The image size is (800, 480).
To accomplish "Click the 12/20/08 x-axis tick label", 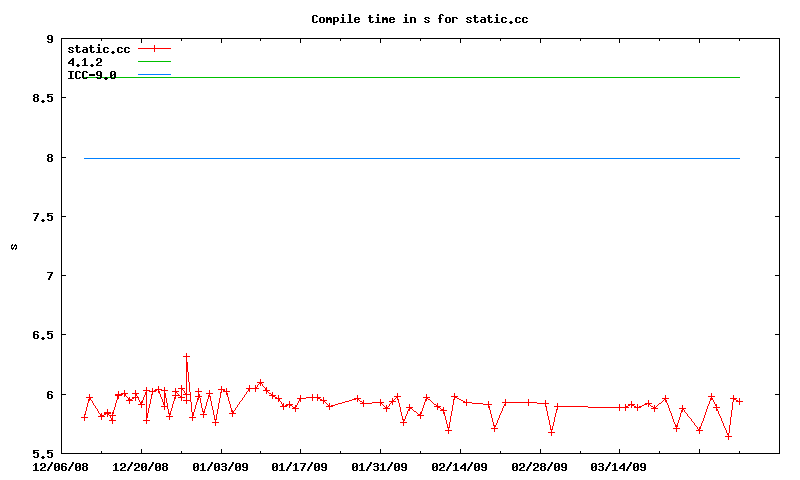I will tap(140, 466).
